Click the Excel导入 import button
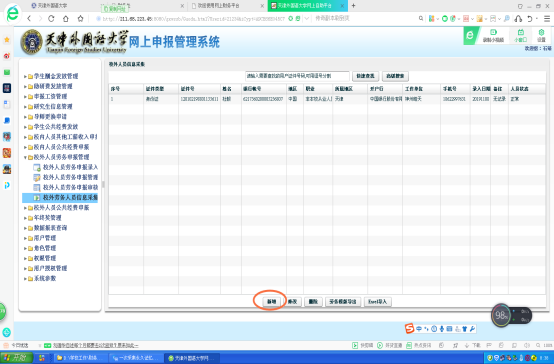 [377, 301]
